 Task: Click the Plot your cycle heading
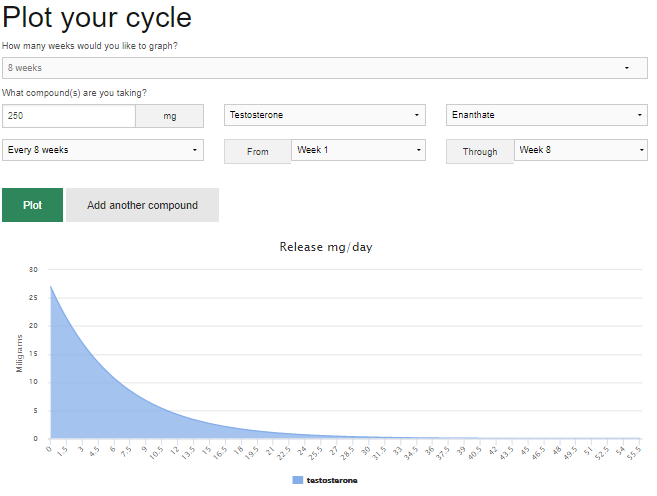click(x=97, y=18)
